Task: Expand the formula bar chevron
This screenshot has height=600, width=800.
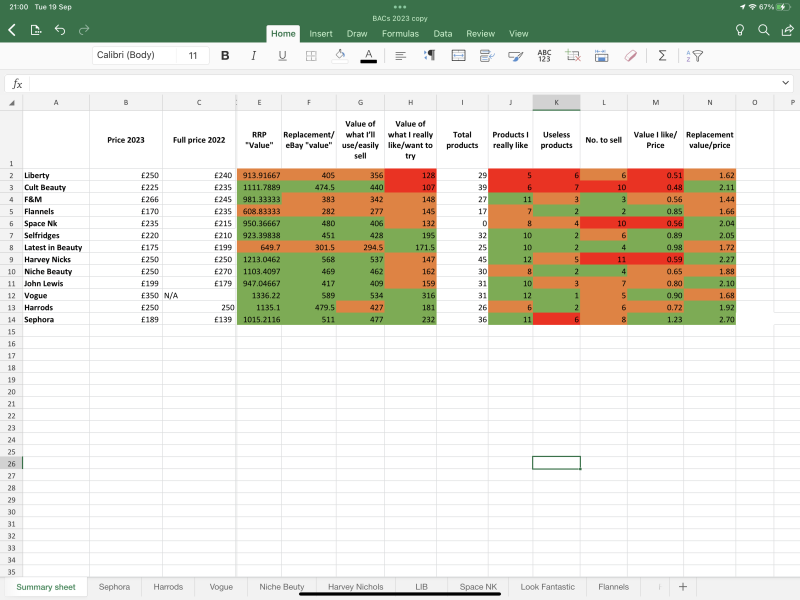Action: pos(786,84)
